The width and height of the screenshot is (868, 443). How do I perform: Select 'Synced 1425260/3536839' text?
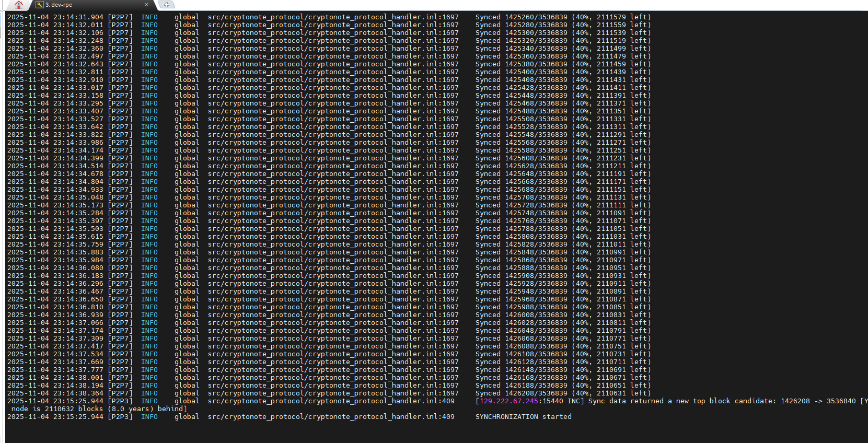tap(522, 17)
